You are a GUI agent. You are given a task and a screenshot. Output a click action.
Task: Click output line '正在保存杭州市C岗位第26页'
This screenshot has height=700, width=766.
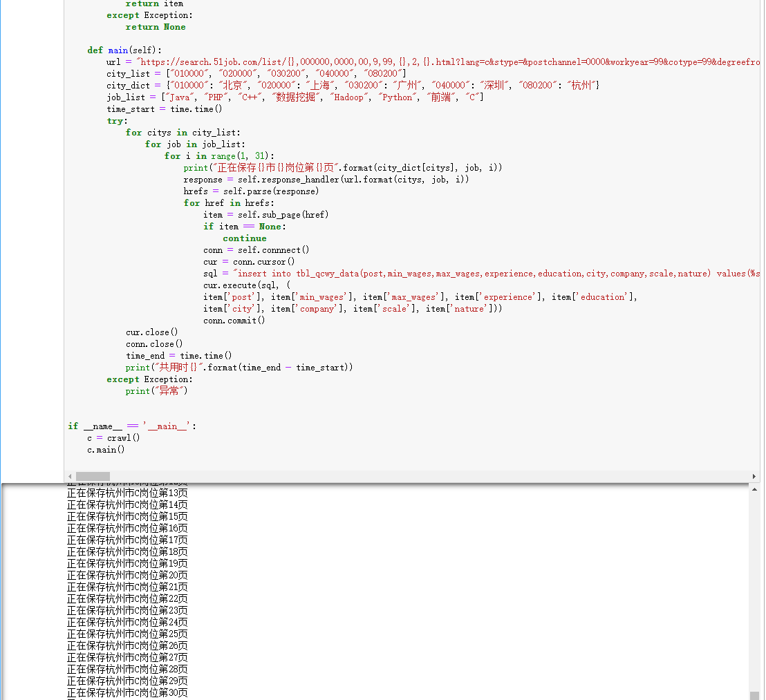click(x=127, y=645)
